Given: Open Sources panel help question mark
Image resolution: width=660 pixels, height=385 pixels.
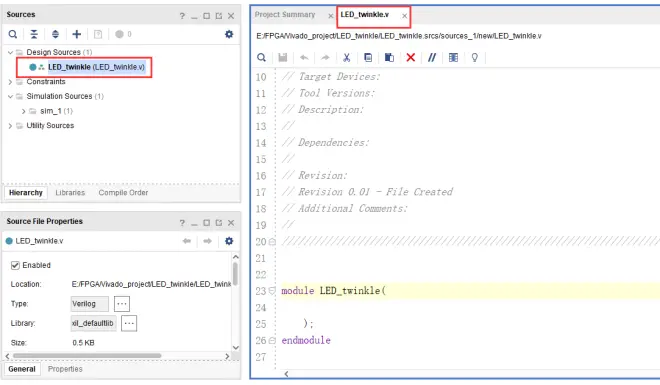Looking at the screenshot, I should [182, 16].
